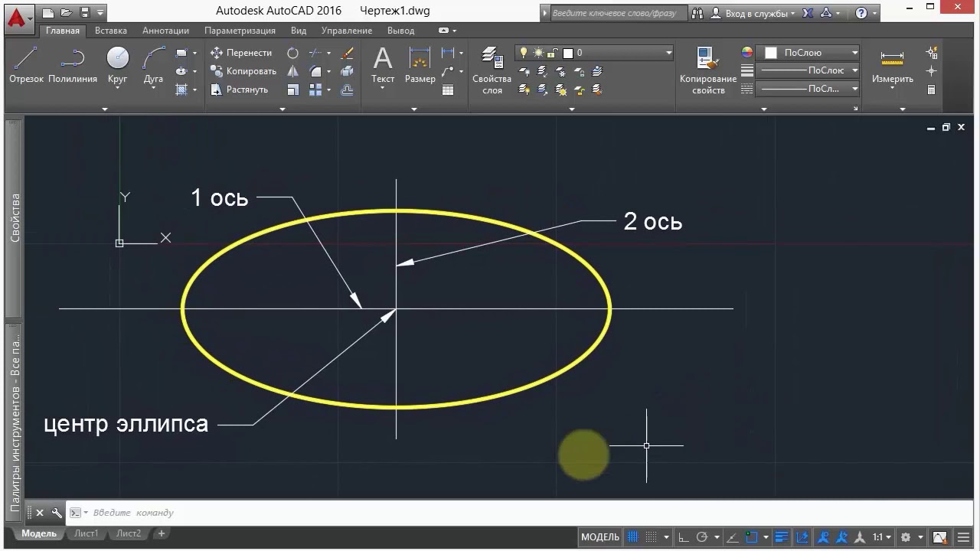
Task: Click the Erase tool icon
Action: click(347, 54)
